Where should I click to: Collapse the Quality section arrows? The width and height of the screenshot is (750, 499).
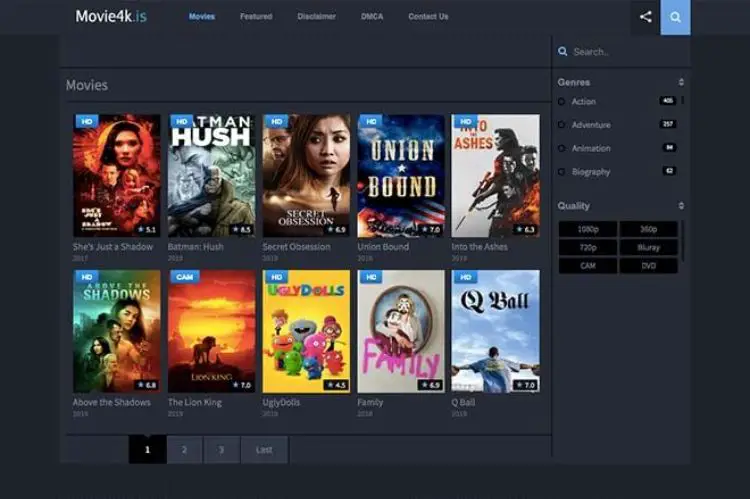click(x=681, y=206)
